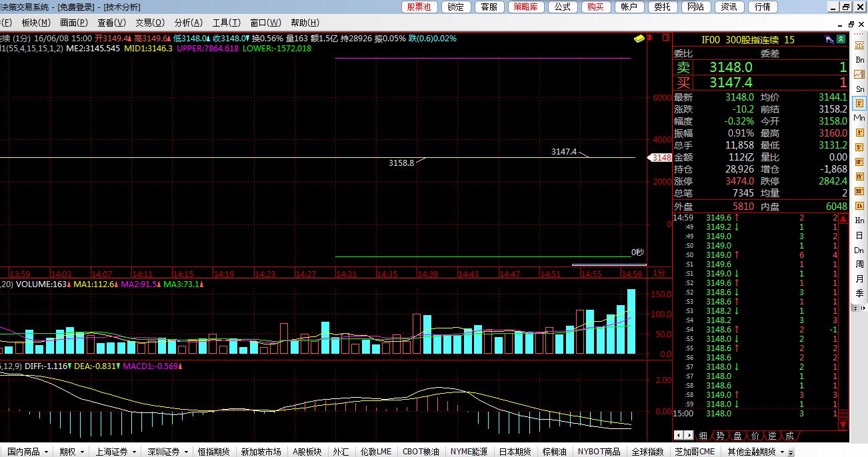Click the 股票池 button
This screenshot has height=457, width=868.
(419, 7)
